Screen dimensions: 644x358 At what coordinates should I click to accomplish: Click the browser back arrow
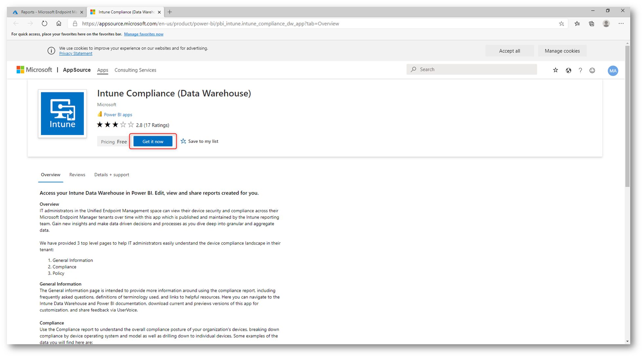(16, 24)
